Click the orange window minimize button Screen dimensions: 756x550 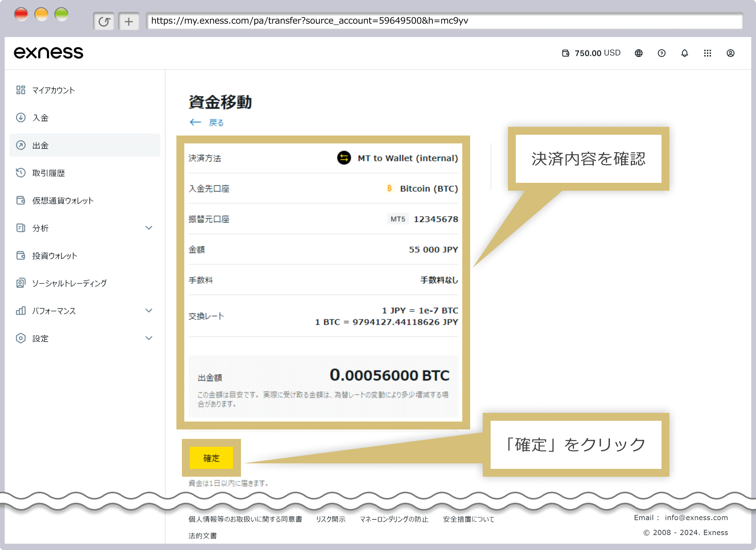[x=41, y=14]
